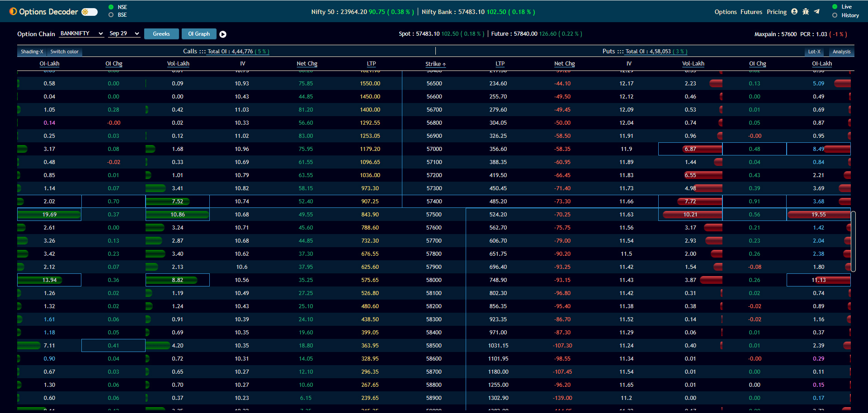868x413 pixels.
Task: Click the put OI value 11.13
Action: point(818,280)
